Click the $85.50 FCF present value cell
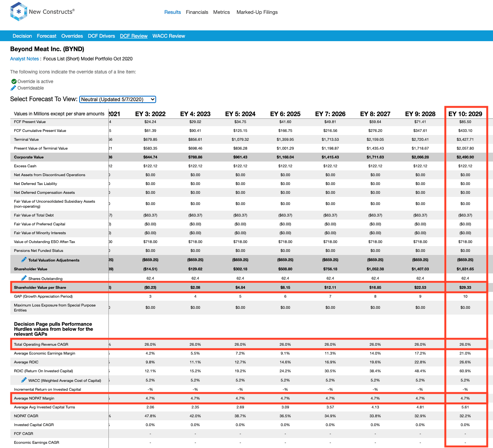This screenshot has height=448, width=493. [465, 122]
